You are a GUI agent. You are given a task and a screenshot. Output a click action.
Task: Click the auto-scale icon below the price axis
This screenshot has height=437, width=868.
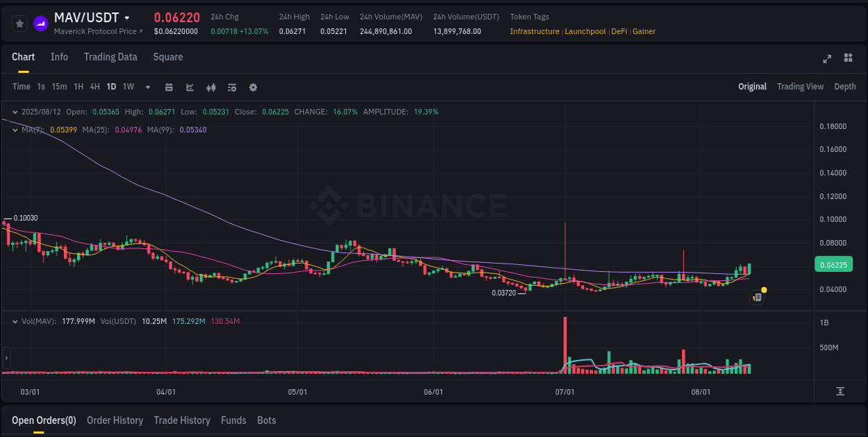click(x=840, y=391)
